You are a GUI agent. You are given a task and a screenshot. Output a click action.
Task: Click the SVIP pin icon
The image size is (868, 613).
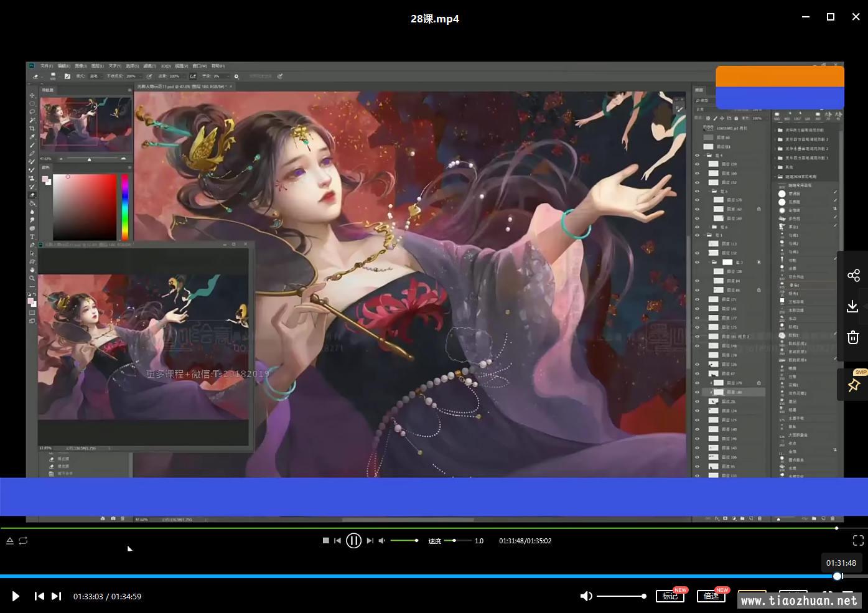click(854, 385)
